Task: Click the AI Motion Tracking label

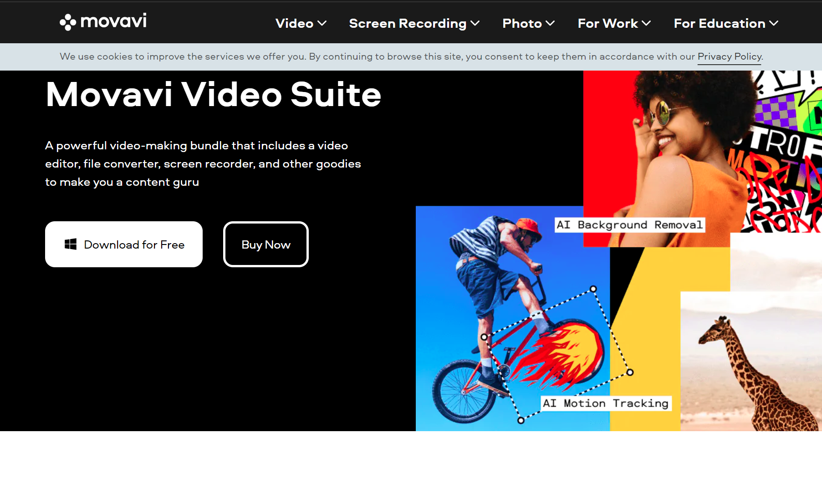Action: (605, 403)
